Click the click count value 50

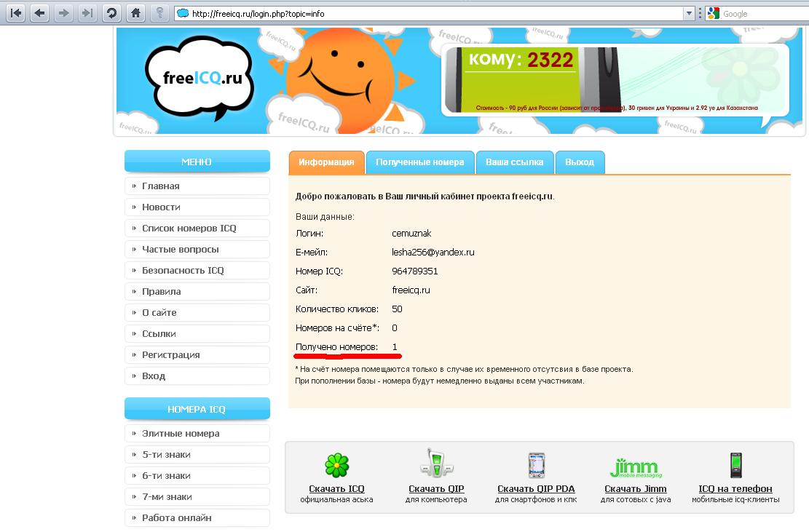[x=397, y=309]
